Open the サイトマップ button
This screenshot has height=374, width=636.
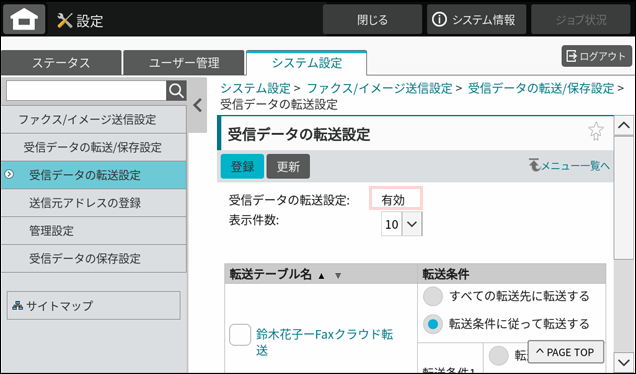click(x=94, y=305)
